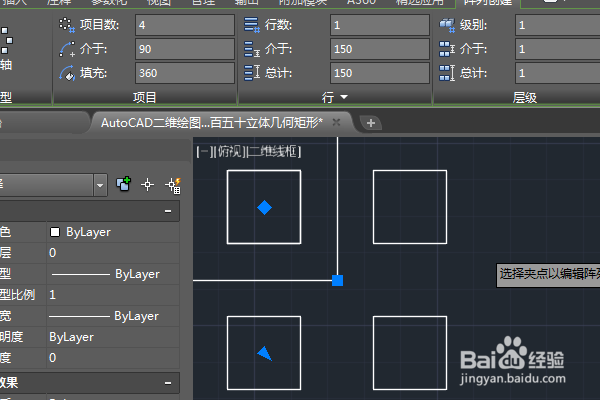Click the angle between (介于) items icon
Image resolution: width=600 pixels, height=400 pixels.
tap(67, 49)
